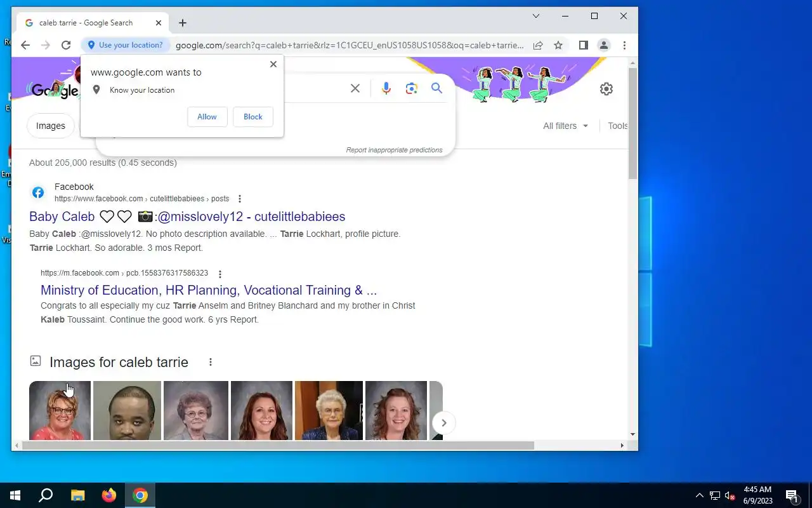Switch to the Images filter
812x508 pixels.
(51, 126)
